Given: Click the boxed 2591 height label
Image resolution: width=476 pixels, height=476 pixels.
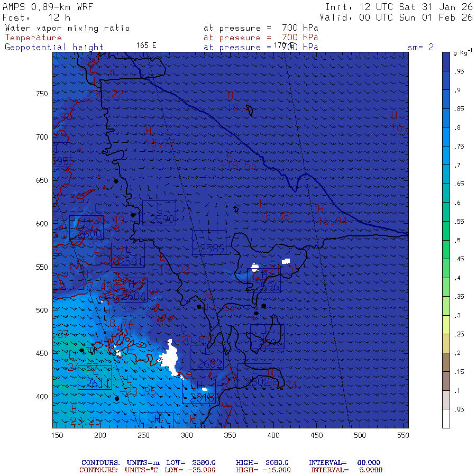Looking at the screenshot, I should pyautogui.click(x=128, y=255).
